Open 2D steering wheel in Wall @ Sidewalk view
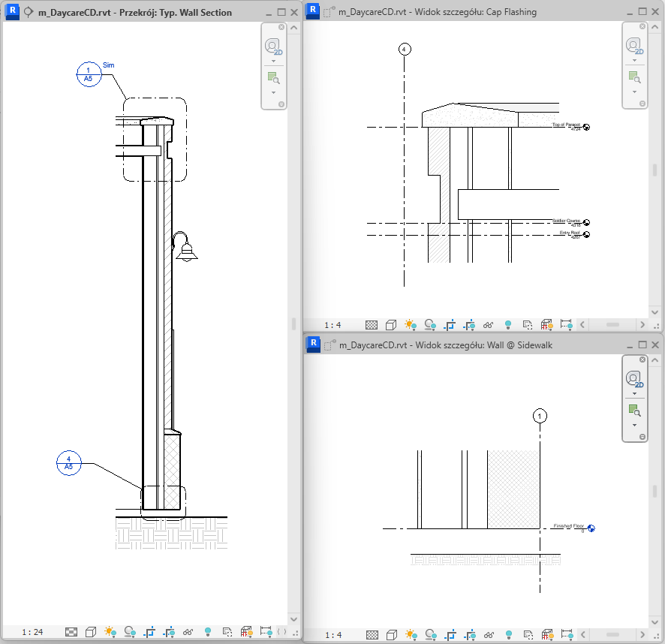665x644 pixels. pos(634,378)
